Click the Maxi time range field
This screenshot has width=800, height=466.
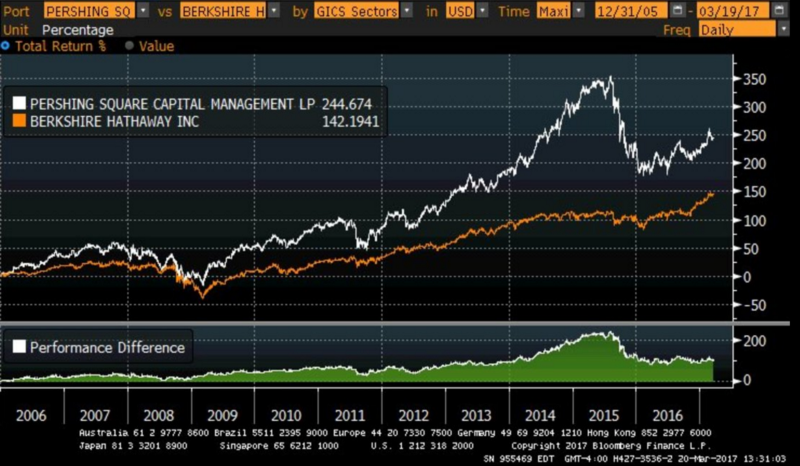554,11
